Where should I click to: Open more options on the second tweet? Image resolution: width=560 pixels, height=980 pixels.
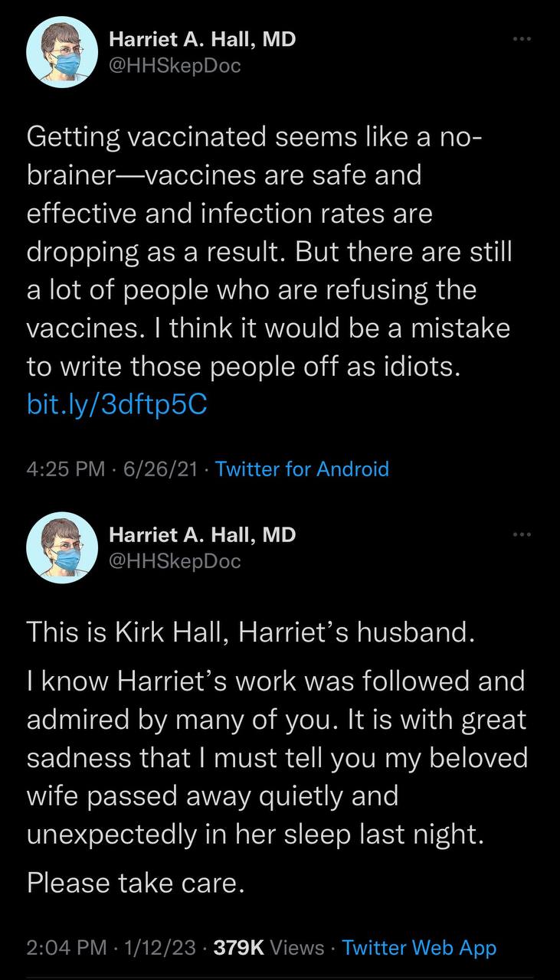click(x=522, y=534)
